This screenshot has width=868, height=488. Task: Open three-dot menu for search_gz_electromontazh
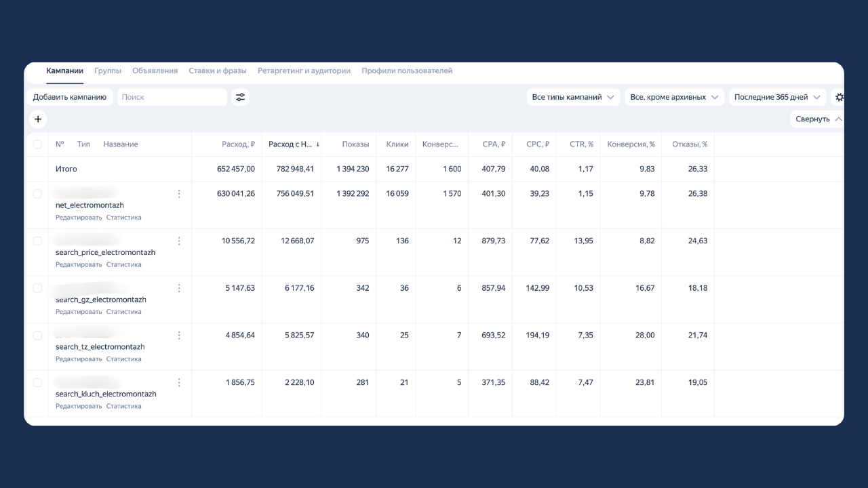coord(179,288)
